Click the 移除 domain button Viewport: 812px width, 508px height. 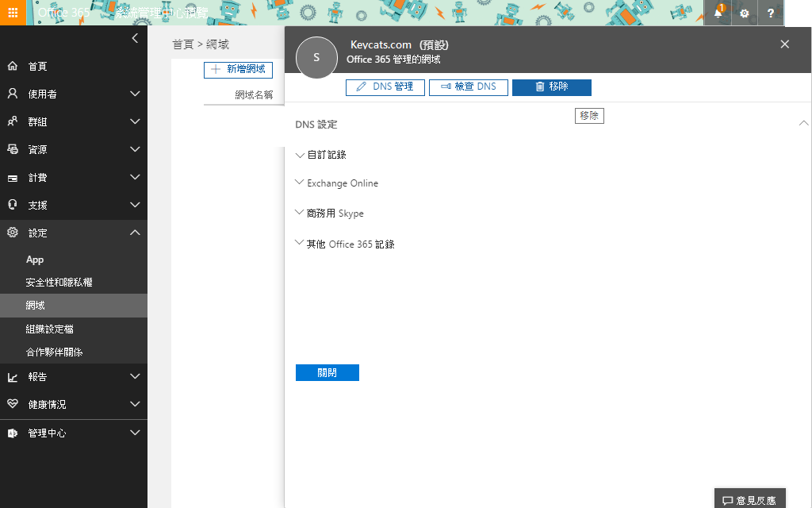(552, 87)
